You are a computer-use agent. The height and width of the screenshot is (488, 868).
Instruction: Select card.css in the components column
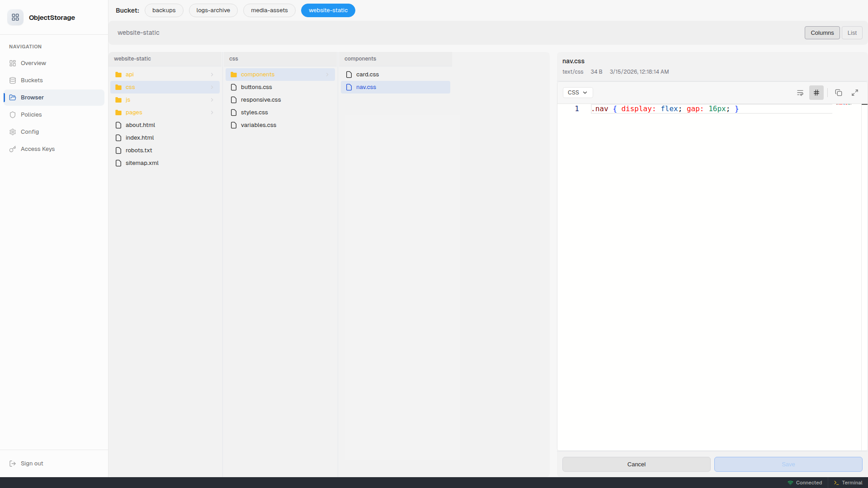click(368, 74)
